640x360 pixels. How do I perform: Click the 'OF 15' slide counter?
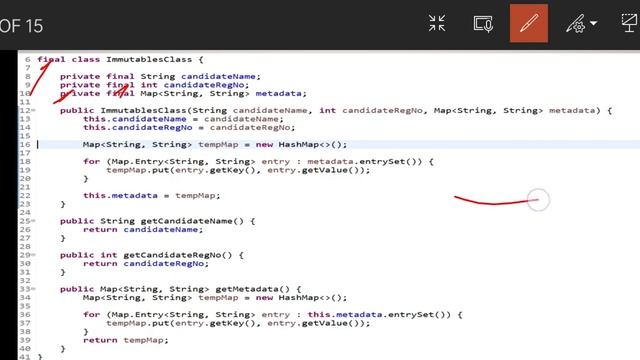tap(21, 27)
